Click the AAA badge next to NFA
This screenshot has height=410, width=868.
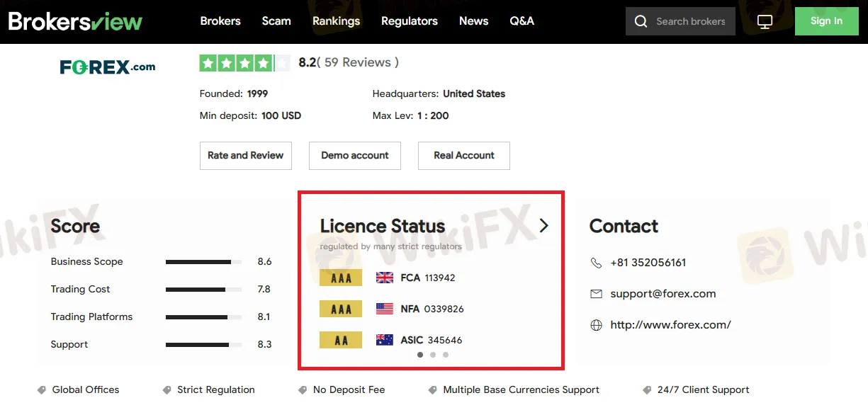pyautogui.click(x=341, y=309)
